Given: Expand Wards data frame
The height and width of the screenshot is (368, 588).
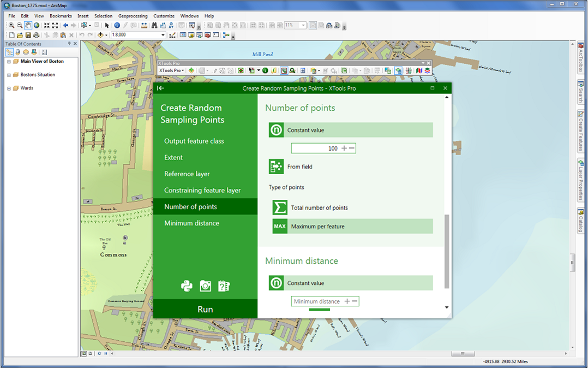Looking at the screenshot, I should (x=9, y=88).
